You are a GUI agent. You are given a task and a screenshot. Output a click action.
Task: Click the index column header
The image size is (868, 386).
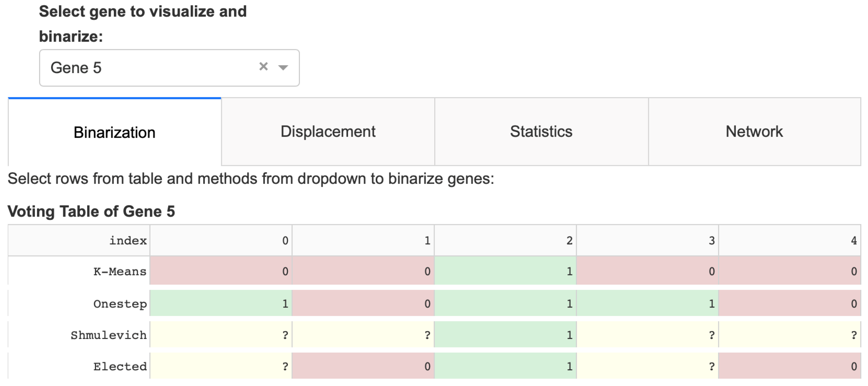click(128, 240)
